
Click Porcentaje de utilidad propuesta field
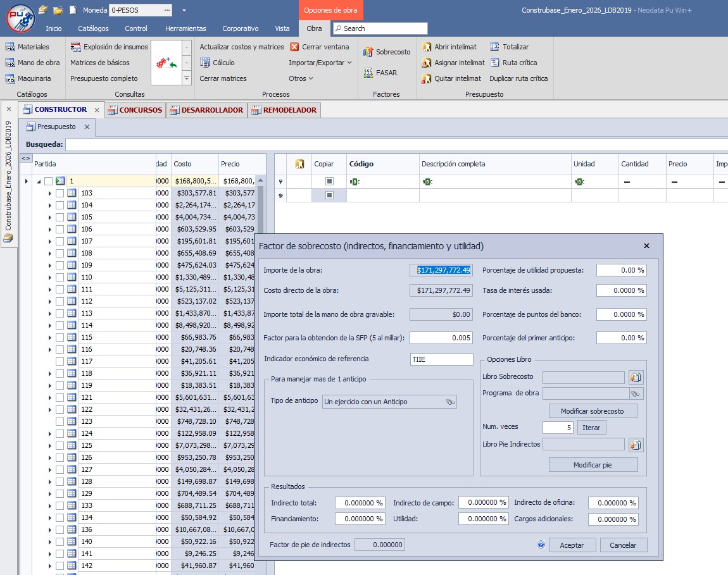pos(621,270)
